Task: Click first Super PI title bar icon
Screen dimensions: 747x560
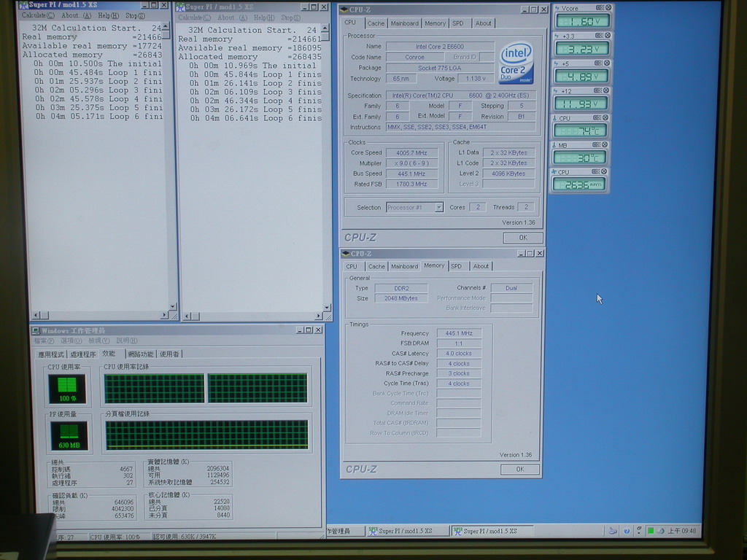Action: coord(23,5)
